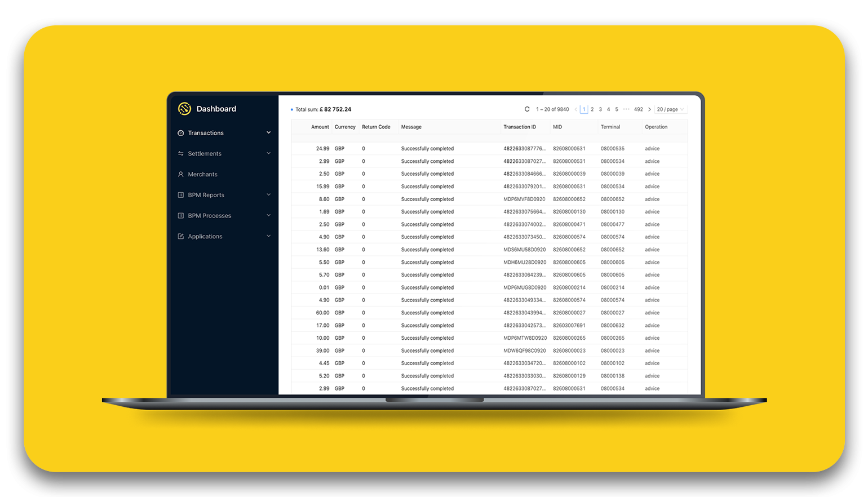Image resolution: width=868 pixels, height=497 pixels.
Task: Refresh the transactions table using reload icon
Action: tap(527, 109)
